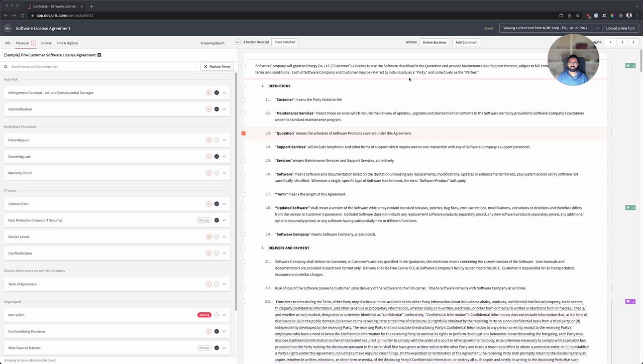
Task: Expand the Governing Law issue chevron
Action: point(224,157)
